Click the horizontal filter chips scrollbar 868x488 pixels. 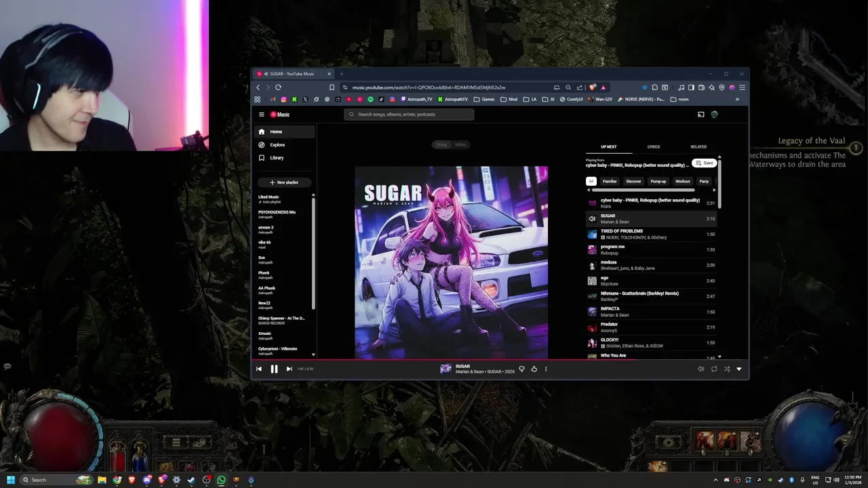click(x=644, y=190)
